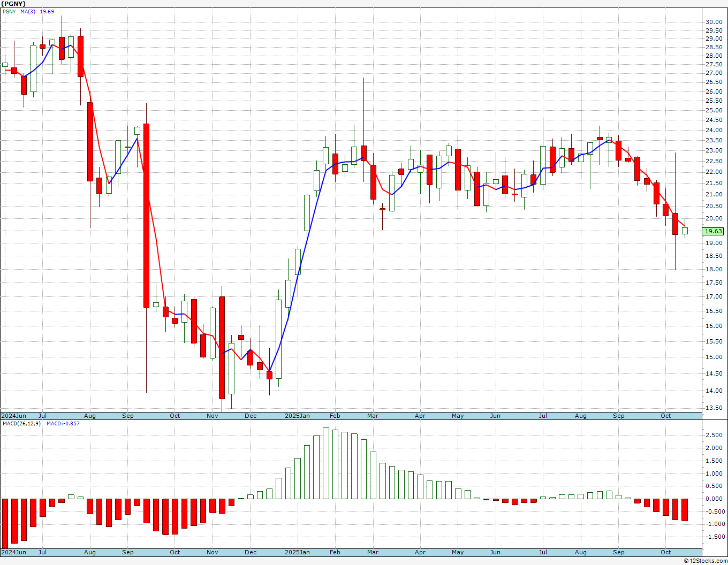Click the 28.00 price axis label
Viewport: 728px width, 565px height.
tap(714, 56)
